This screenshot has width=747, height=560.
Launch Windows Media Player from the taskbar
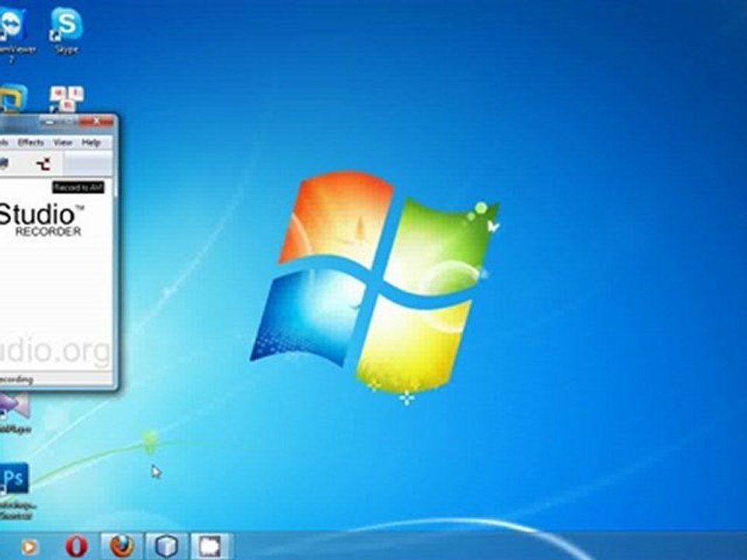point(29,547)
